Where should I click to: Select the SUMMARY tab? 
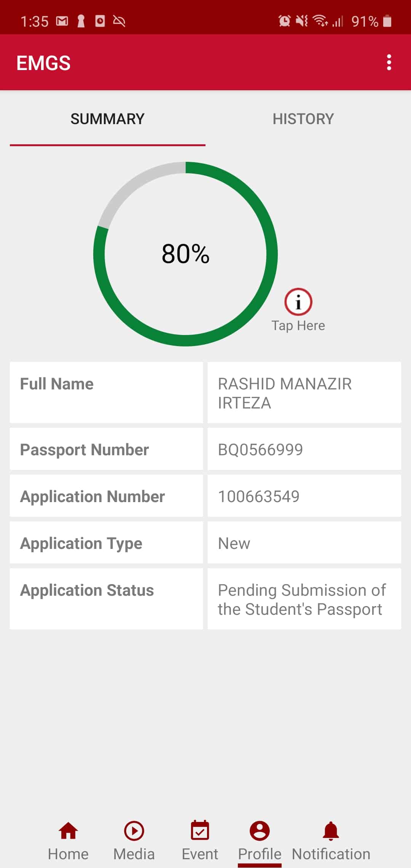click(x=107, y=119)
